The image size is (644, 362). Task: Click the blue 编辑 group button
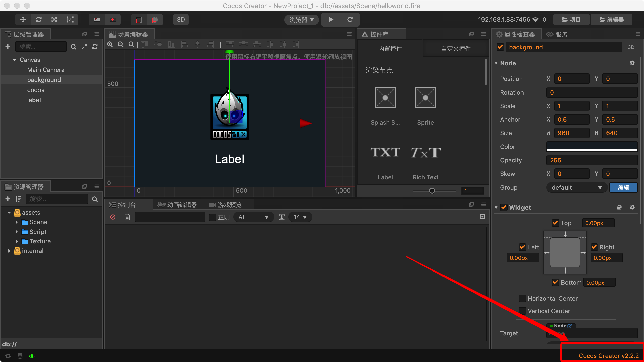click(x=623, y=188)
